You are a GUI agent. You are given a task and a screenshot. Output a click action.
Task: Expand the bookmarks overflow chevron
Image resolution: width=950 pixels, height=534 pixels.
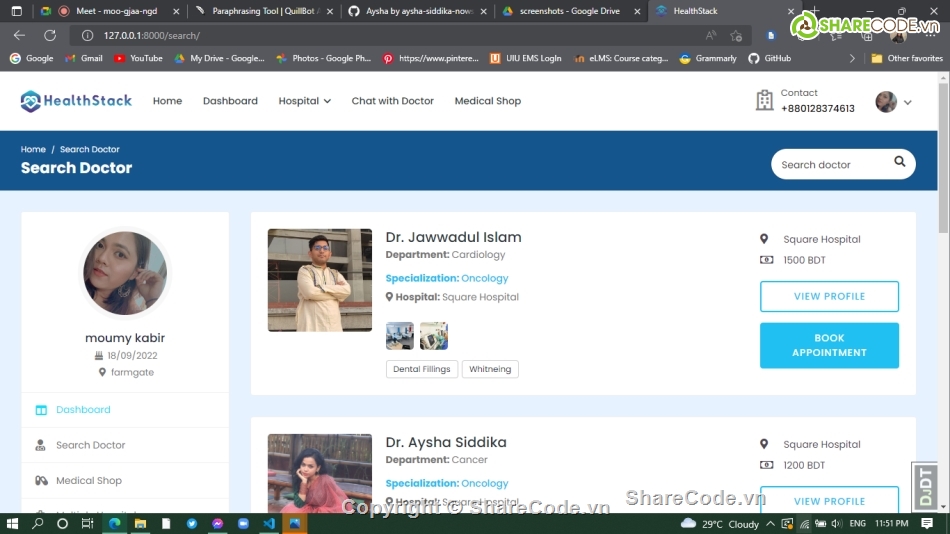[x=852, y=58]
